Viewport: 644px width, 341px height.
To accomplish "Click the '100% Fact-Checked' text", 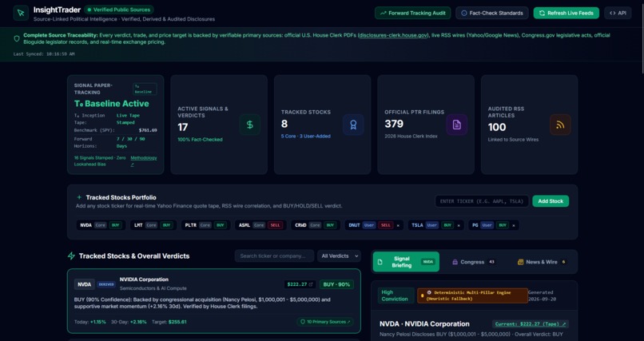I will click(200, 140).
